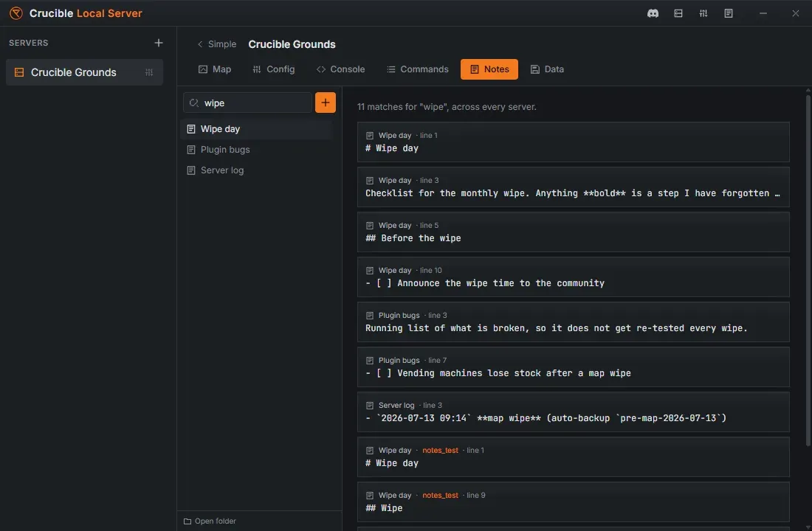Click note icon beside Server log list item
Screen dimensions: 812x531
pos(191,170)
